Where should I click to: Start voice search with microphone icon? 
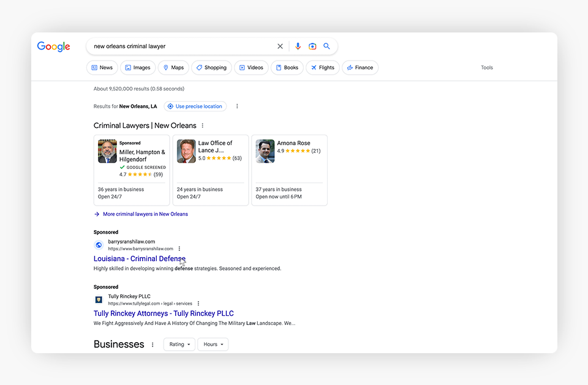[x=298, y=47]
